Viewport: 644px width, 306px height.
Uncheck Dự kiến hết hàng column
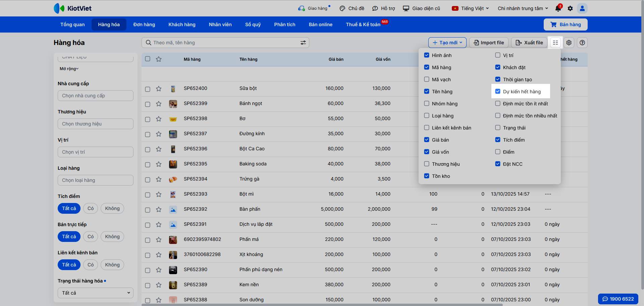click(498, 91)
